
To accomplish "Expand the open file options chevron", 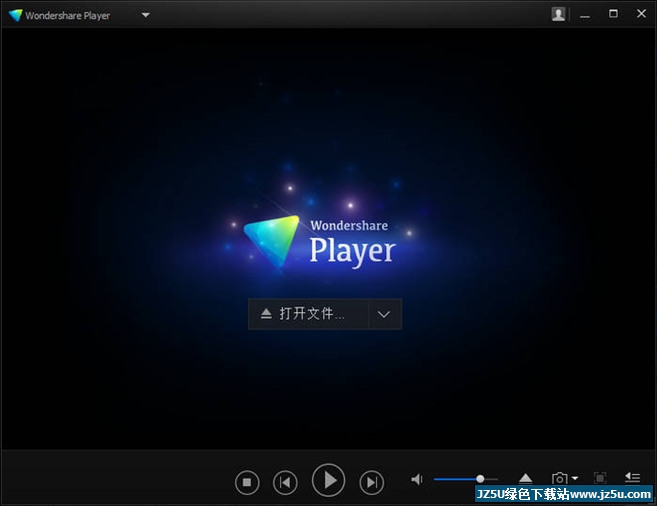I will 384,314.
